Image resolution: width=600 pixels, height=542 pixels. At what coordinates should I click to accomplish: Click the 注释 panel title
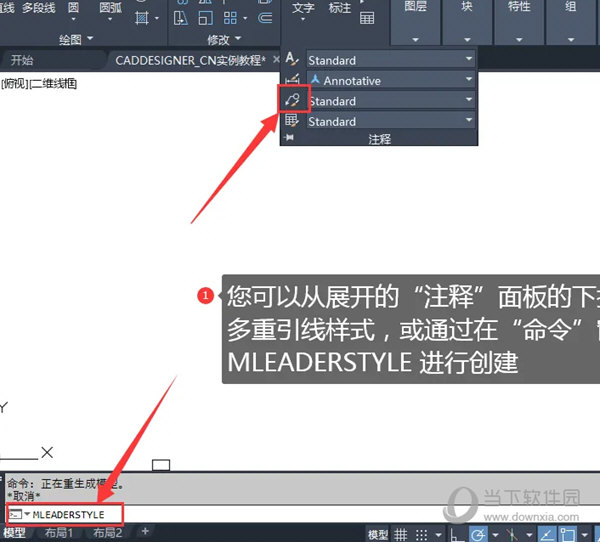(379, 138)
